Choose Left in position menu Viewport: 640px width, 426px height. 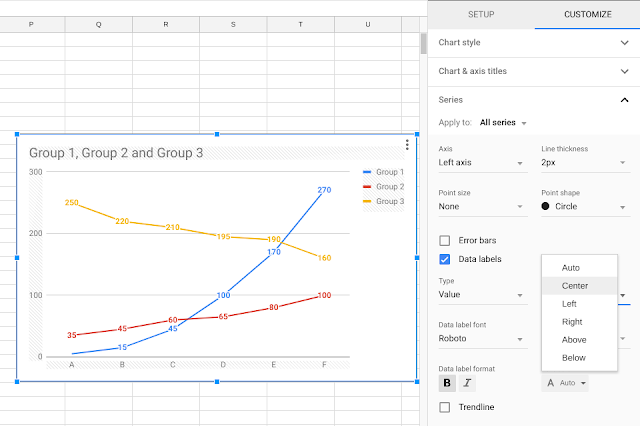[580, 304]
